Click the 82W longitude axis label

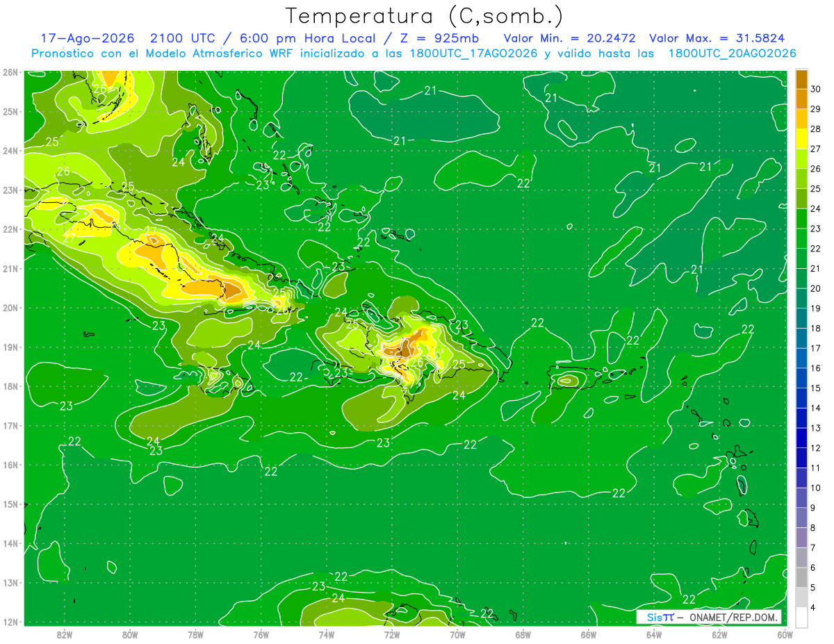[x=64, y=634]
